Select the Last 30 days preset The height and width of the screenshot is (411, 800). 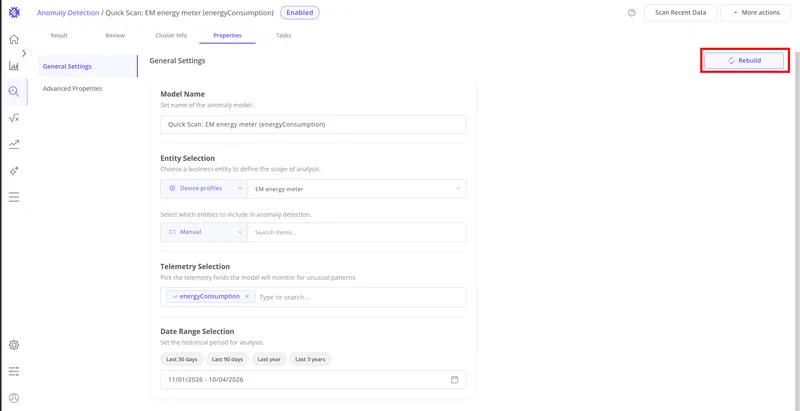pyautogui.click(x=182, y=359)
